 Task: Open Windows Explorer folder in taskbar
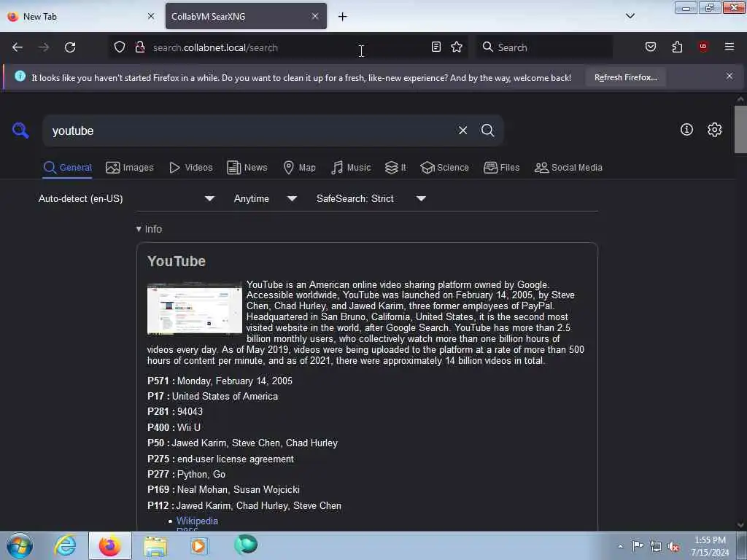coord(155,545)
